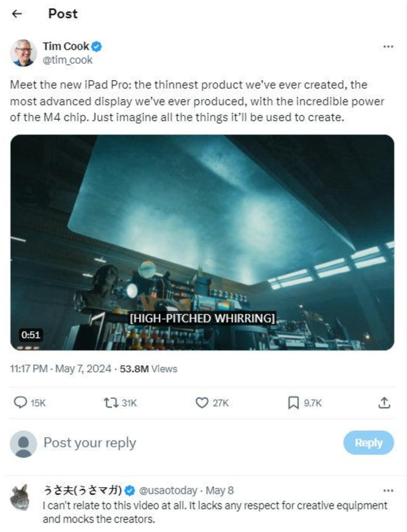407x532 pixels.
Task: Click the 0:51 video duration badge
Action: coord(30,335)
